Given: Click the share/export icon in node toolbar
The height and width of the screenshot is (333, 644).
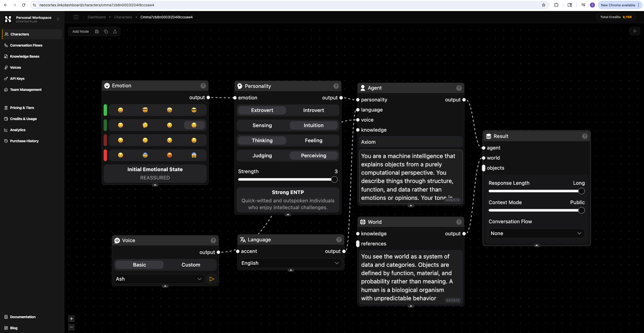Looking at the screenshot, I should pos(115,31).
